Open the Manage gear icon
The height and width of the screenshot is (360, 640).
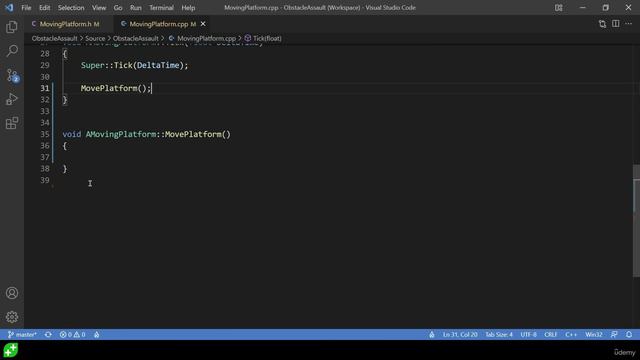point(12,317)
